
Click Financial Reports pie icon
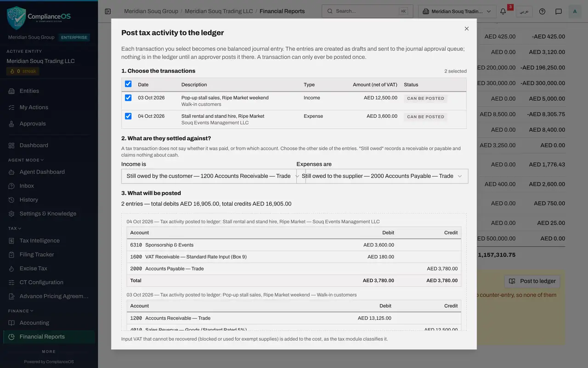[x=11, y=337]
